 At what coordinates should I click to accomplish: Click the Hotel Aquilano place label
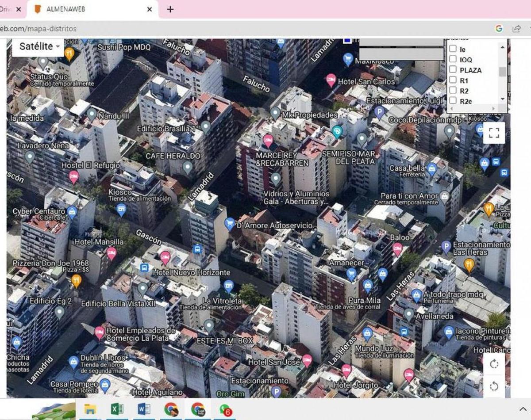pos(157,393)
